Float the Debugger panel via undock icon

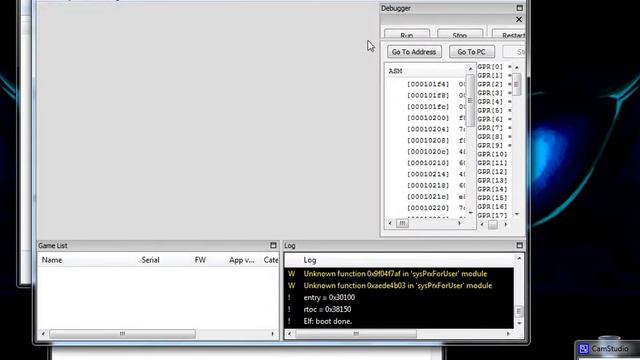point(519,8)
